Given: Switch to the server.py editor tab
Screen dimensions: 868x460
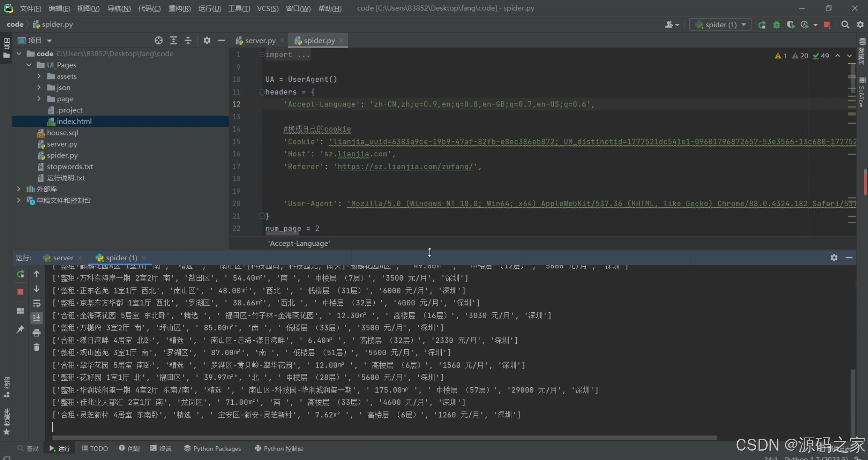Looking at the screenshot, I should [260, 40].
